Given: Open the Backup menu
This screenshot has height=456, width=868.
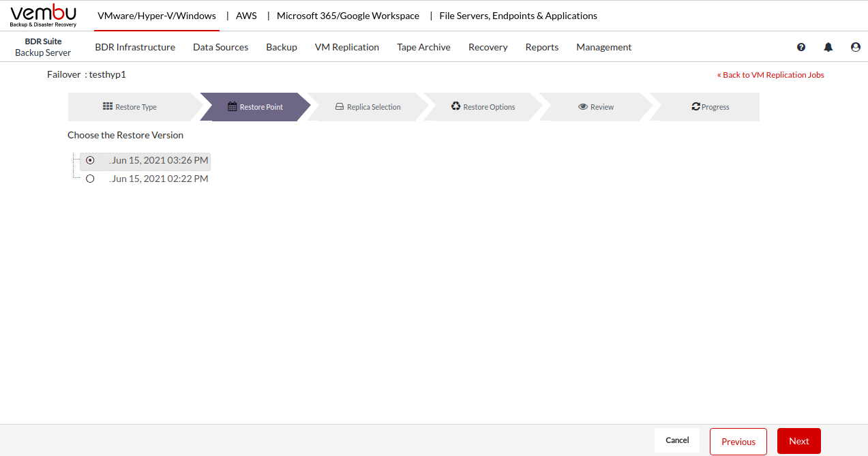Looking at the screenshot, I should coord(282,47).
